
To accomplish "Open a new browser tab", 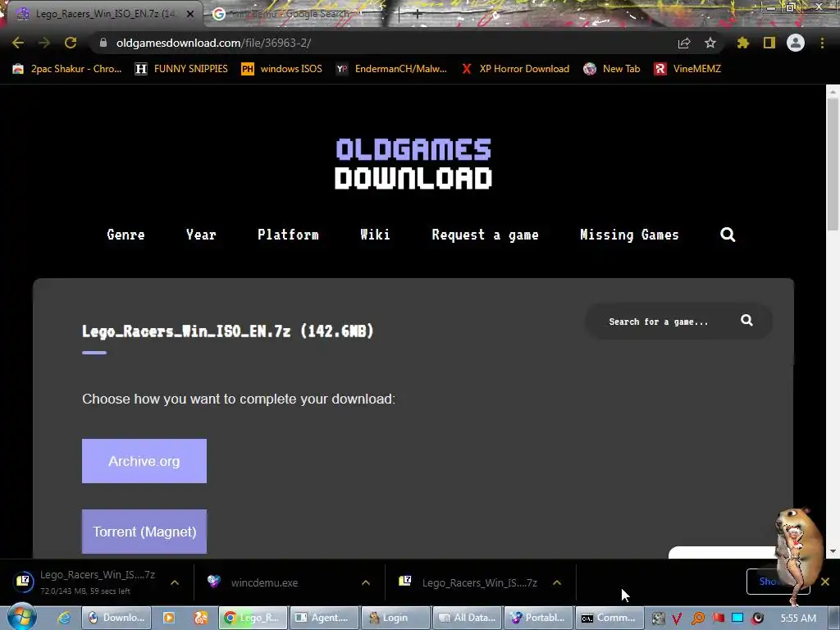I will click(418, 14).
